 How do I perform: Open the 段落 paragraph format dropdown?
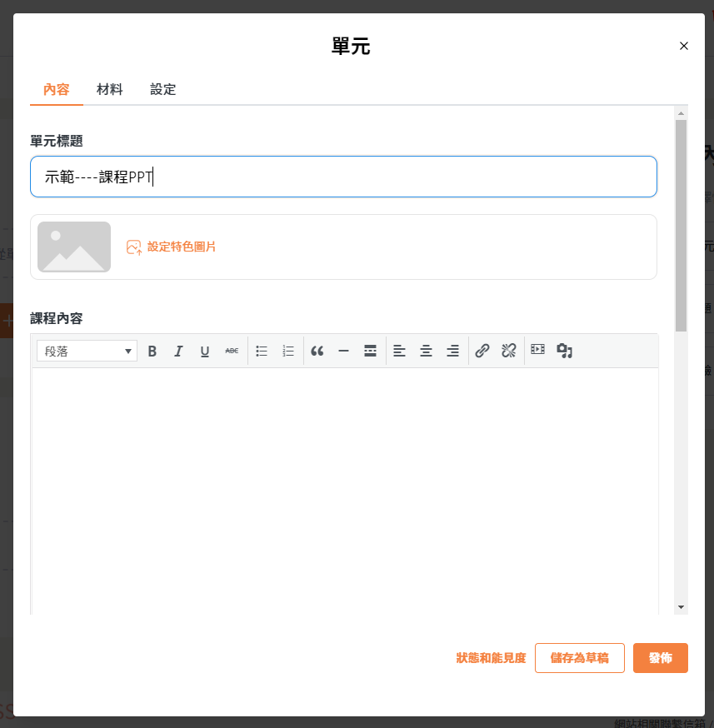tap(87, 352)
